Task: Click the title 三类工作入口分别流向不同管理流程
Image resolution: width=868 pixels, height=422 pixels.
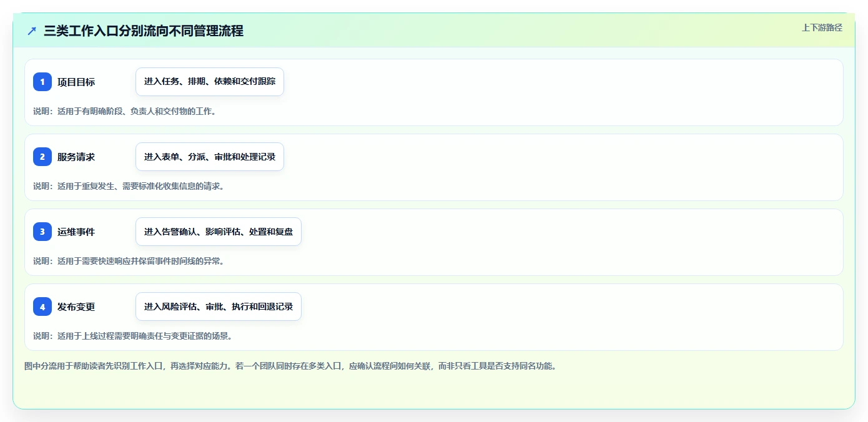Action: (144, 31)
